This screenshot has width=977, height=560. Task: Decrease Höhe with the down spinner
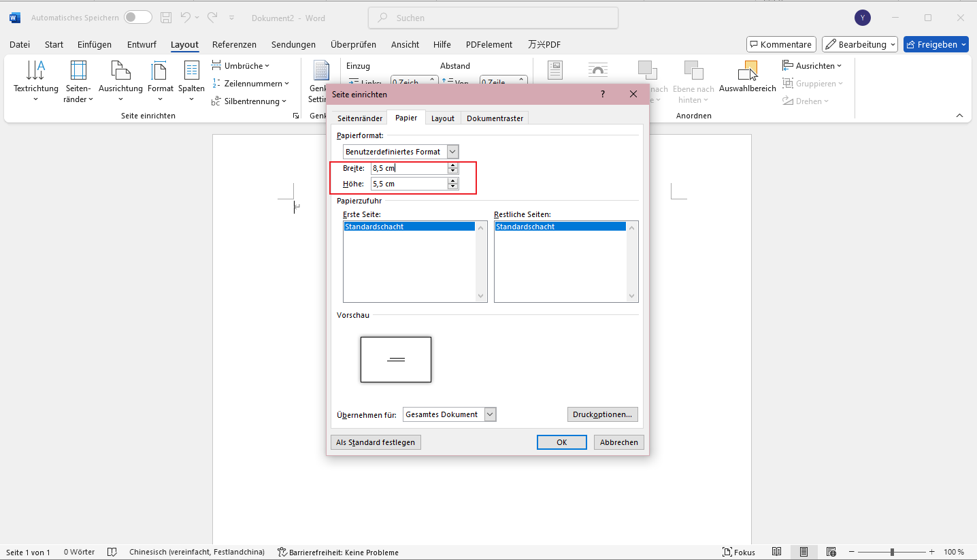pyautogui.click(x=453, y=187)
